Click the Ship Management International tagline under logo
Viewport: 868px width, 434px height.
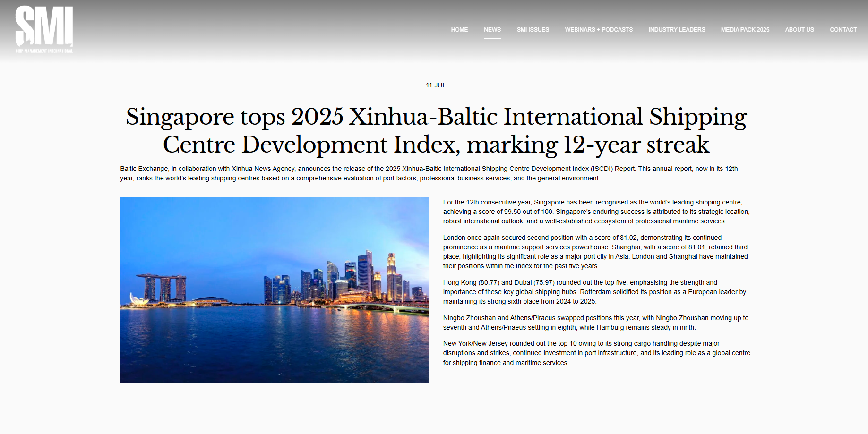(44, 51)
